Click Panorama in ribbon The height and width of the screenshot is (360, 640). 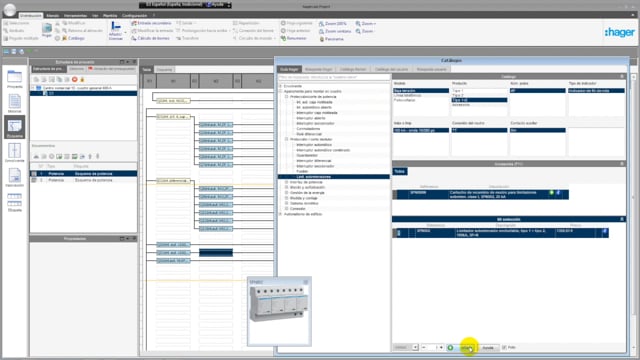[331, 39]
